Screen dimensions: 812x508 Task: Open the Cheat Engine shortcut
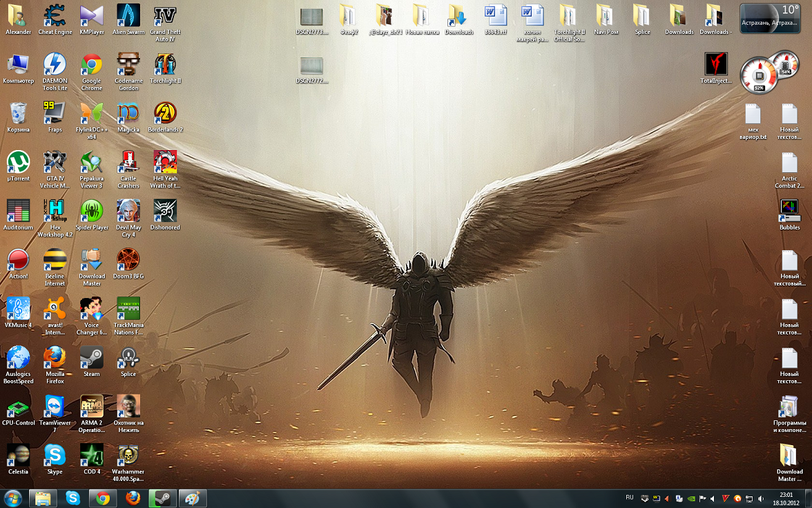[55, 19]
